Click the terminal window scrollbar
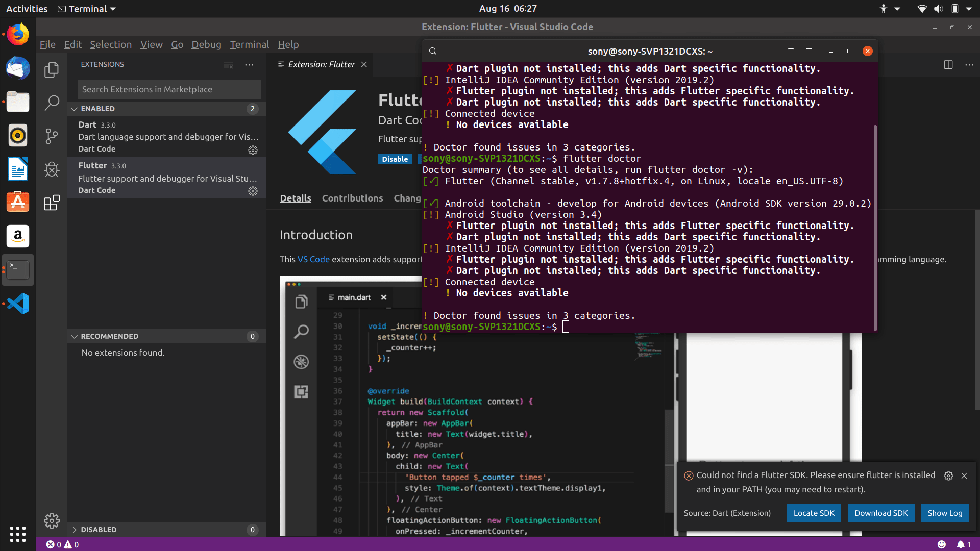This screenshot has height=551, width=980. coord(875,227)
